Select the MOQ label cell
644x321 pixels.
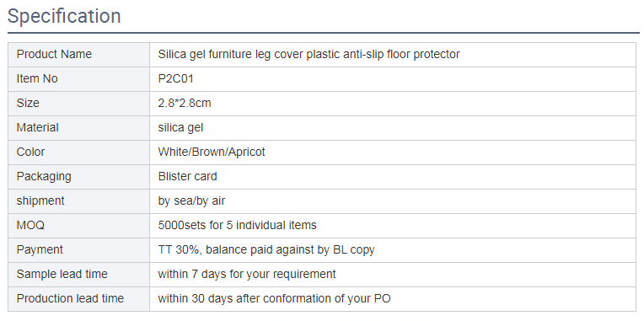pos(79,226)
